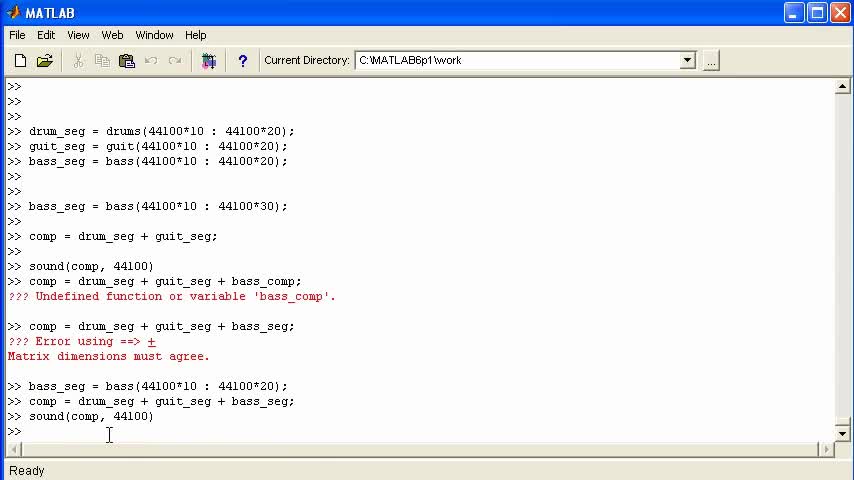
Task: Click 'comp = drum_seg + guit_seg;' line
Action: point(123,236)
